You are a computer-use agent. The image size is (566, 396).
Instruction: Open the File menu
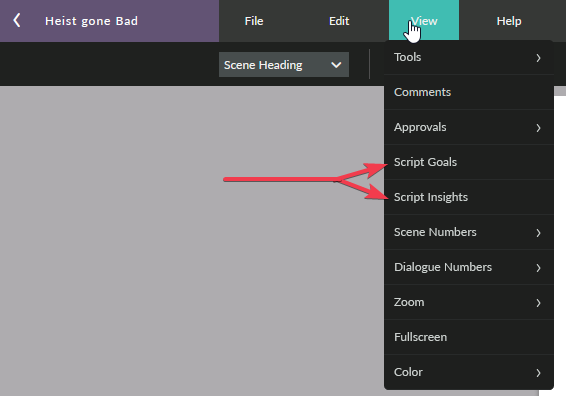pos(254,21)
